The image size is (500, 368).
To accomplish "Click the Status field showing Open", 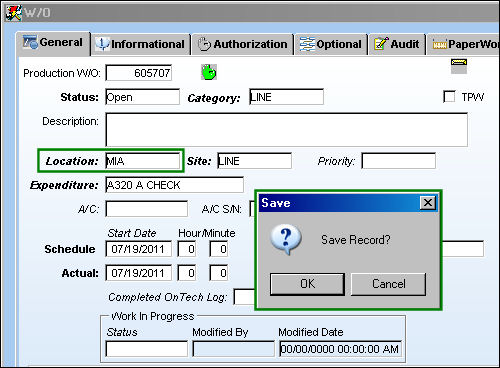I will coord(142,97).
